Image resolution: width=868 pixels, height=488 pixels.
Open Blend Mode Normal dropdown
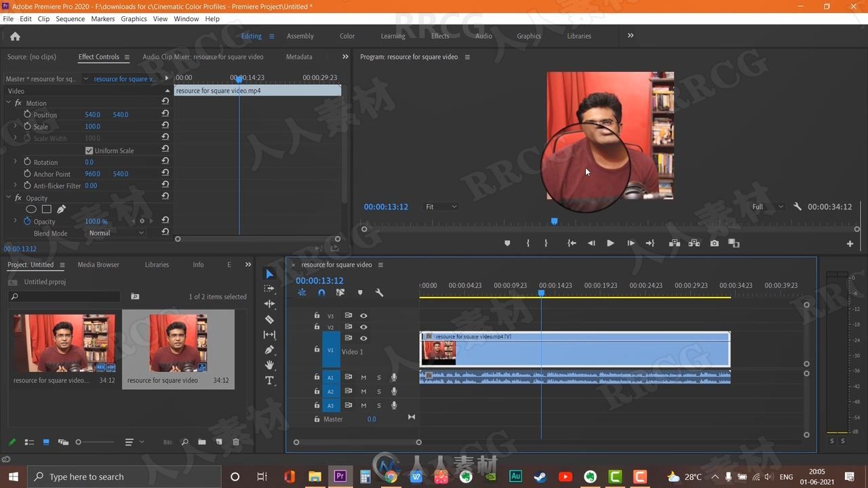[x=117, y=232]
